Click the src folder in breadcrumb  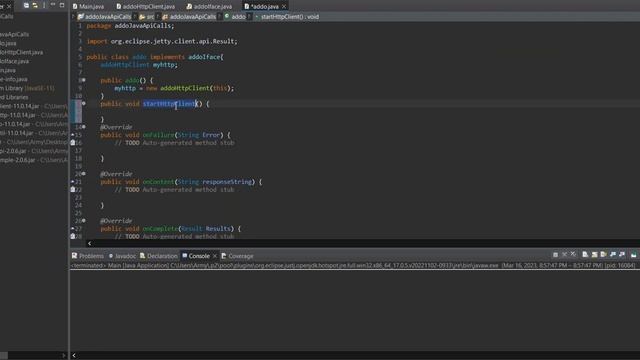[x=147, y=17]
